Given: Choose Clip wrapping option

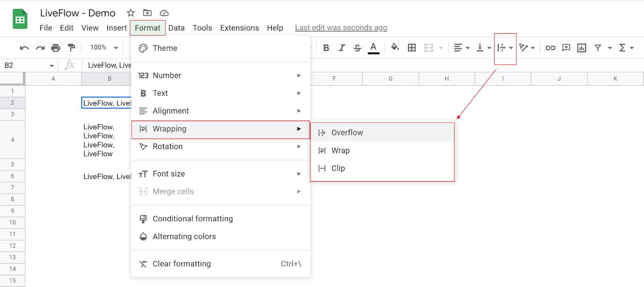Looking at the screenshot, I should pos(382,168).
